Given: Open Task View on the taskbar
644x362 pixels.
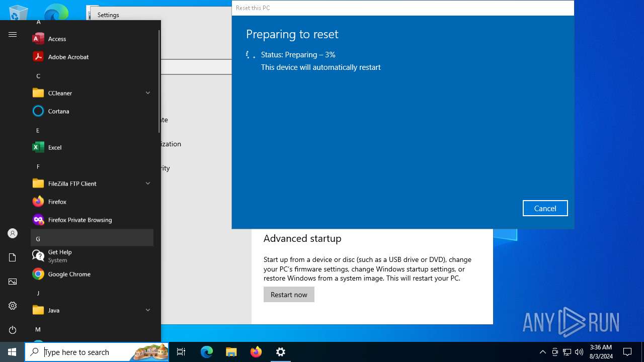Looking at the screenshot, I should click(x=181, y=352).
